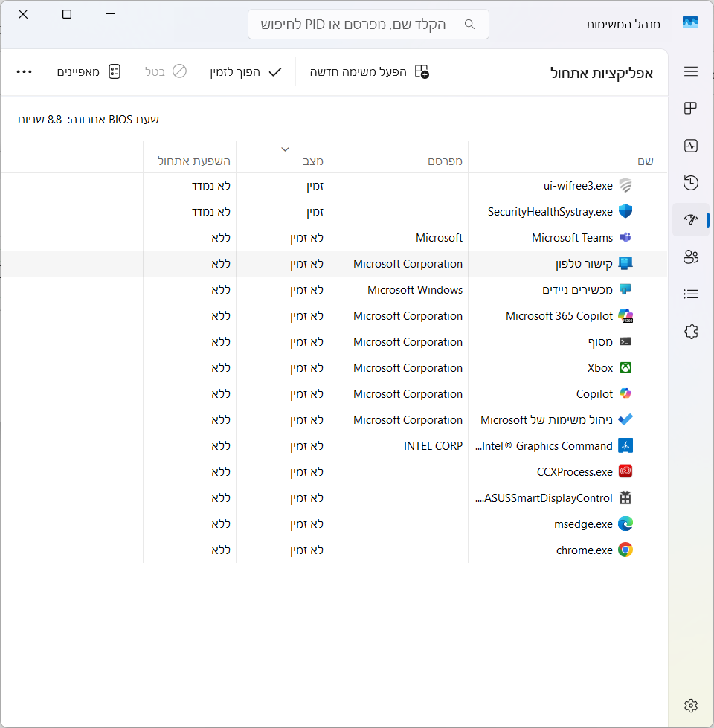Click Microsoft Windows publisher cell
Screen dimensions: 714x728
pos(414,290)
